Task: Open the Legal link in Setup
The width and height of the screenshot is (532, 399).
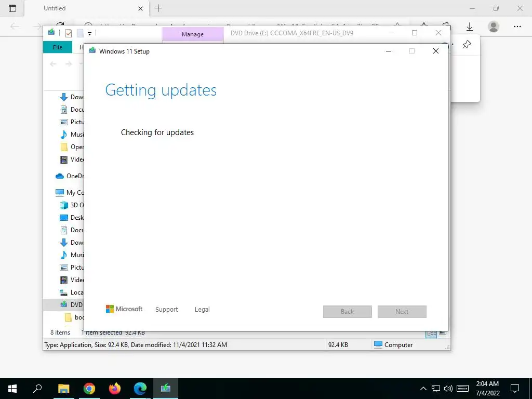Action: [x=202, y=310]
